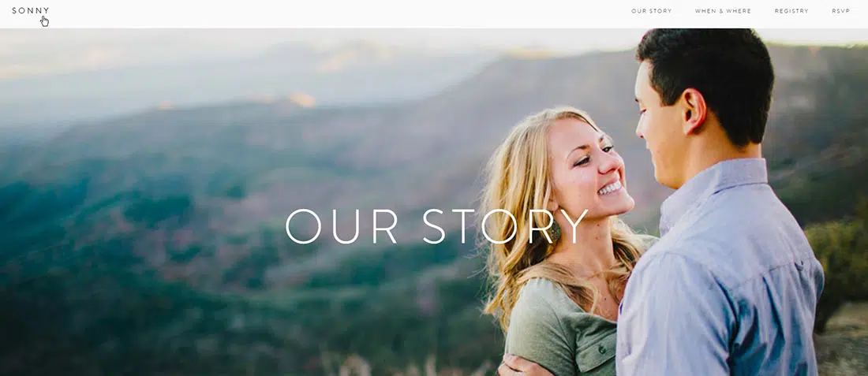Image resolution: width=868 pixels, height=376 pixels.
Task: Select the RSVP navigation link
Action: (841, 11)
